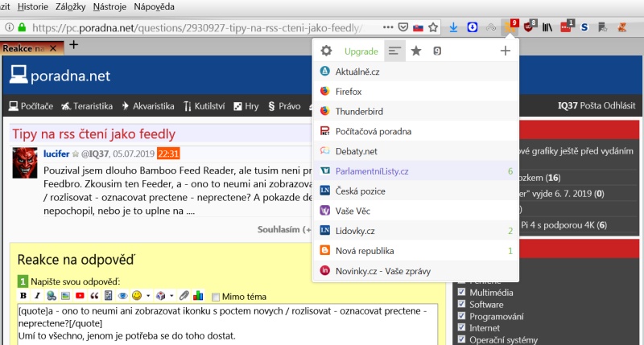Expand the smiley dropdown arrow

point(148,296)
